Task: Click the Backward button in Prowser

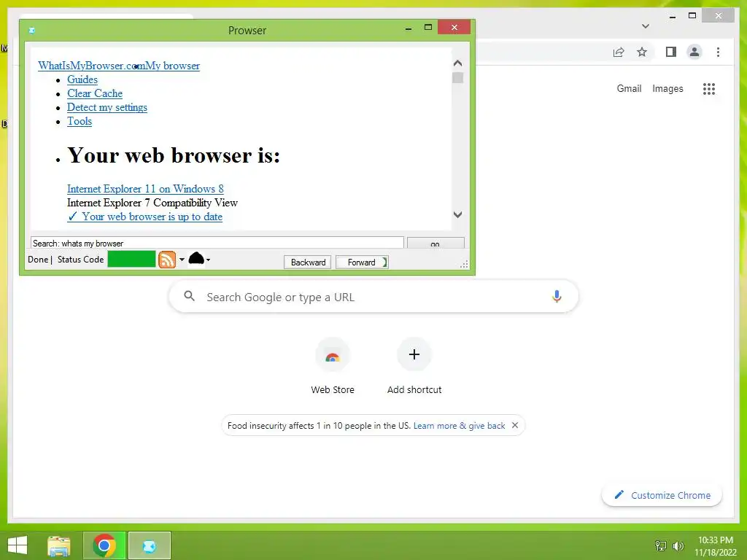Action: point(308,262)
